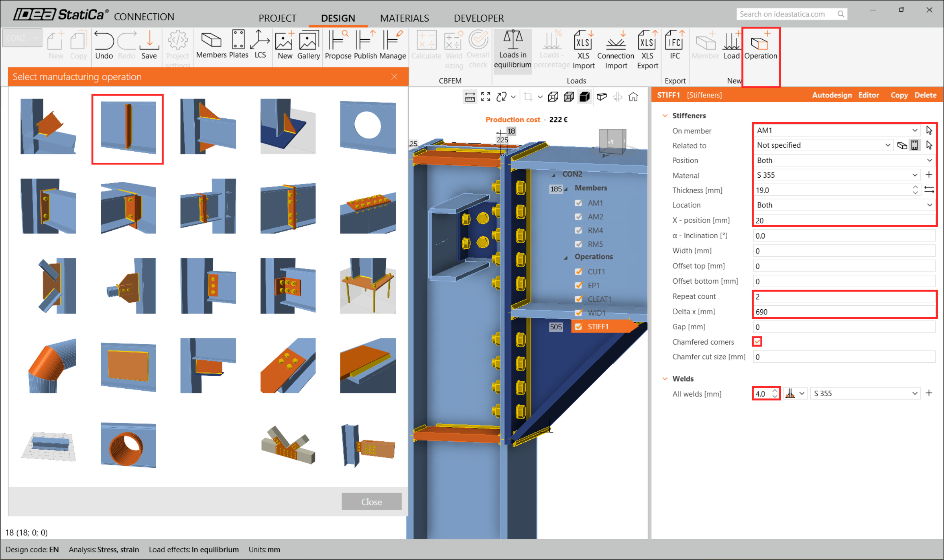Open the Position dropdown

pos(929,160)
